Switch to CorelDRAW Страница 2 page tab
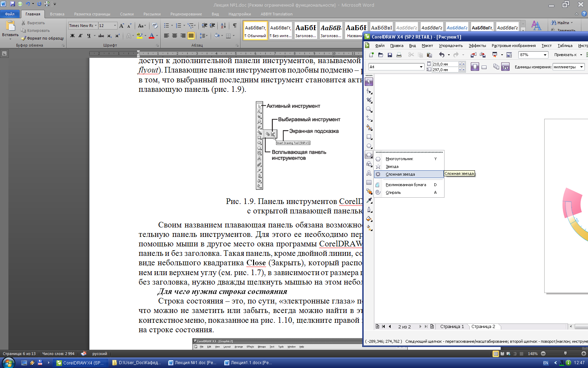 coord(483,326)
